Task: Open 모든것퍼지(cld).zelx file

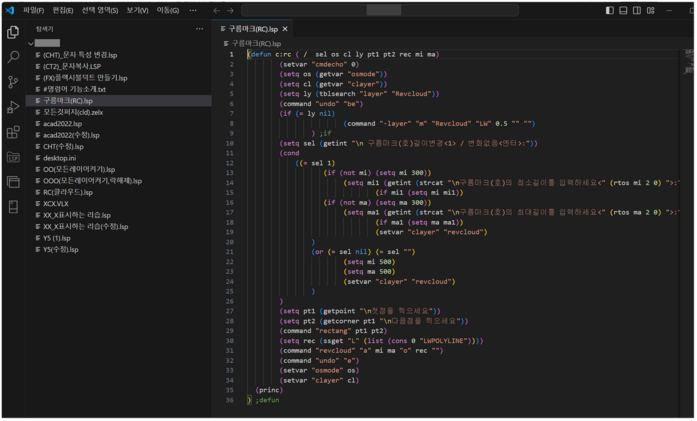Action: coord(73,112)
